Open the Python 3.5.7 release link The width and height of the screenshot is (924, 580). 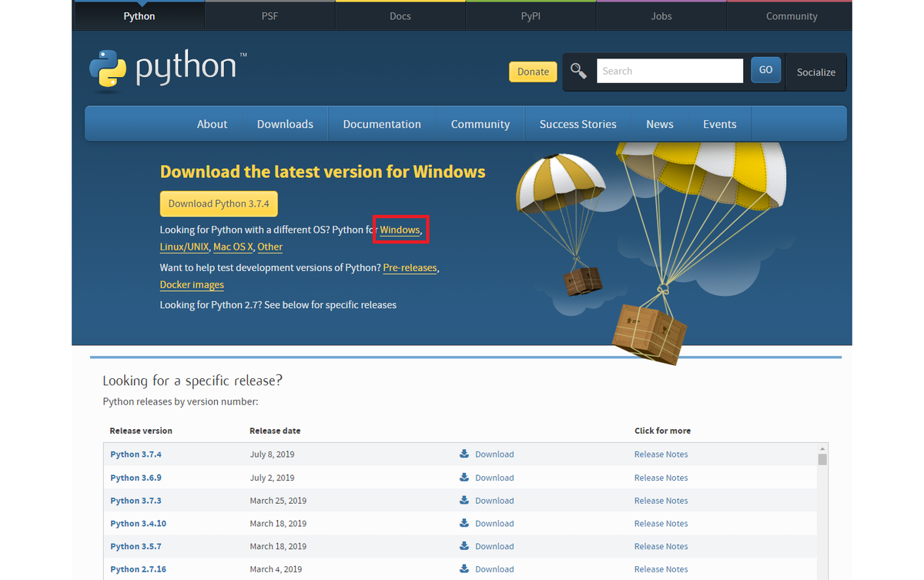point(136,546)
